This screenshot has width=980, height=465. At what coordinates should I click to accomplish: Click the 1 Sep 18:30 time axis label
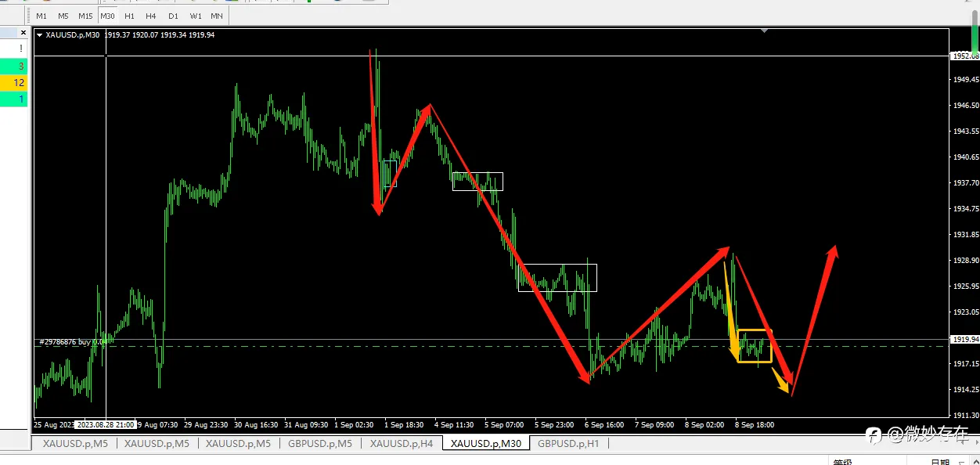[x=405, y=425]
